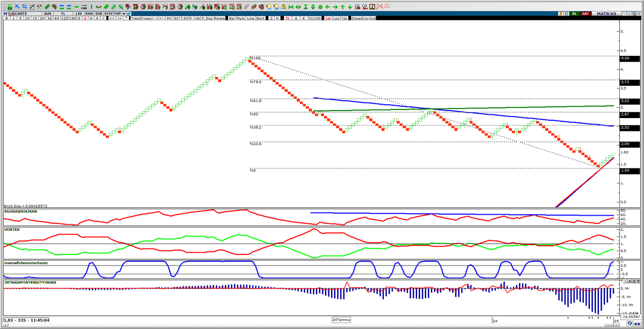Select the 120 minute period
This screenshot has height=329, width=644.
[64, 18]
